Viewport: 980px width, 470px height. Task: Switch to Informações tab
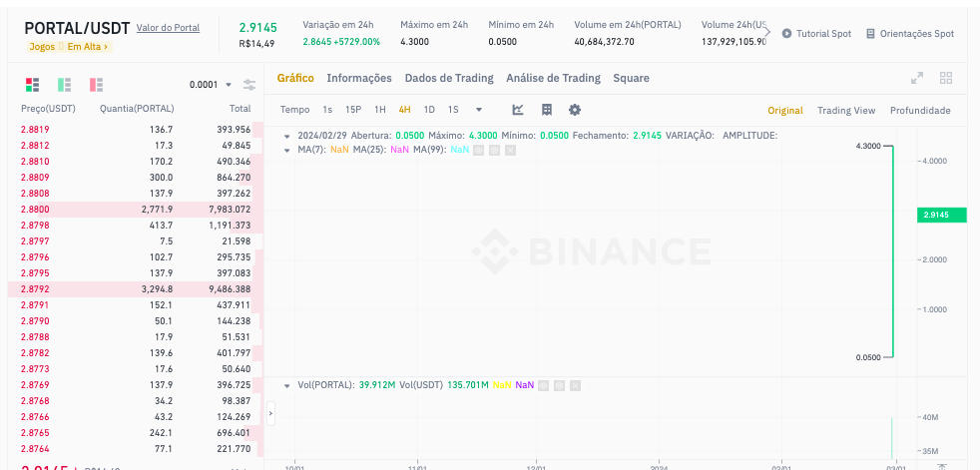pyautogui.click(x=359, y=78)
